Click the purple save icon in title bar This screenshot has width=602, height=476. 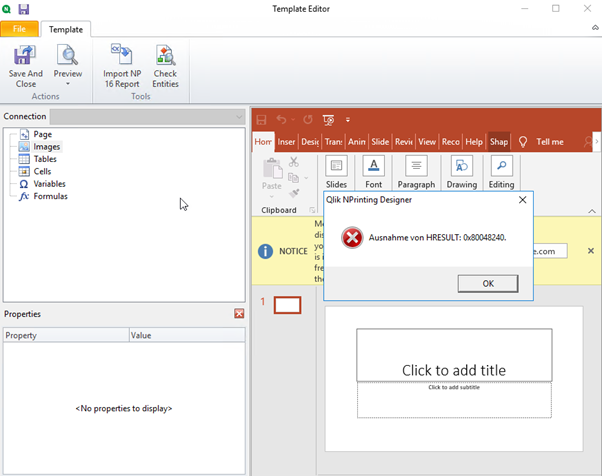point(24,9)
